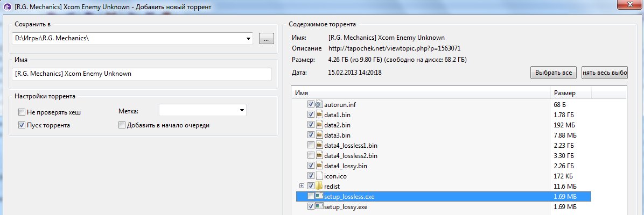Click the deselect all button
The height and width of the screenshot is (215, 644).
click(x=605, y=72)
